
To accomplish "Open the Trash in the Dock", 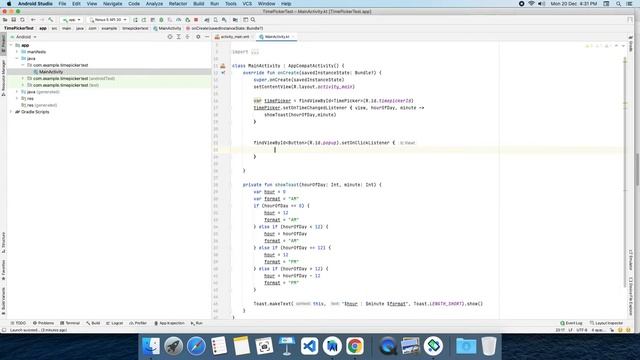I will [x=489, y=346].
